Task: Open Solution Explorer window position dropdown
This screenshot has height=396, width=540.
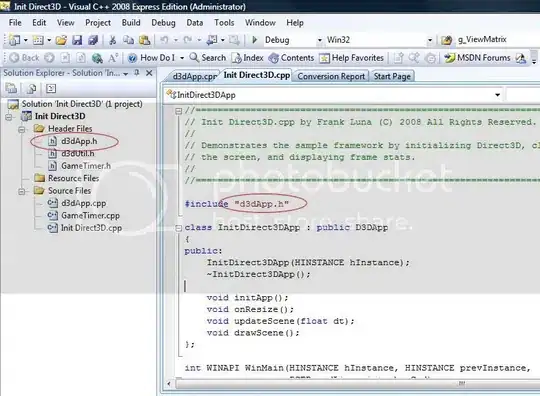Action: 126,73
